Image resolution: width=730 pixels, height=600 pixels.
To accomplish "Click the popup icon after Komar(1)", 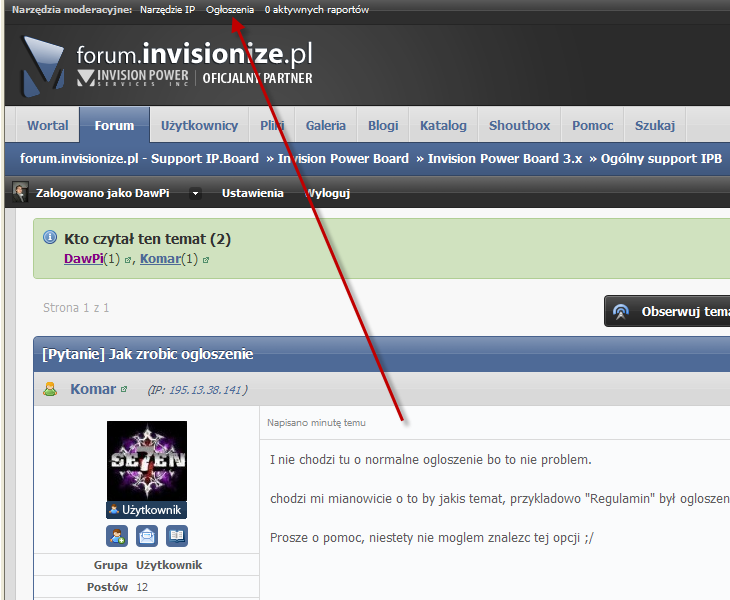I will point(206,260).
